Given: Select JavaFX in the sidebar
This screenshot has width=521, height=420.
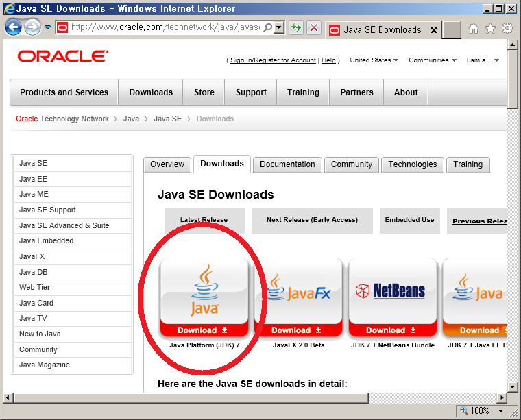Looking at the screenshot, I should point(73,256).
